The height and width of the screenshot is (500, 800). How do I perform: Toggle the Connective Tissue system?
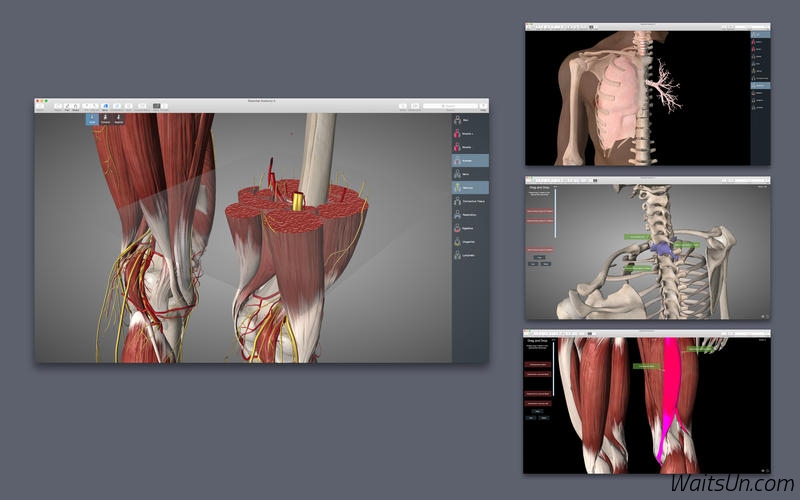coord(470,201)
